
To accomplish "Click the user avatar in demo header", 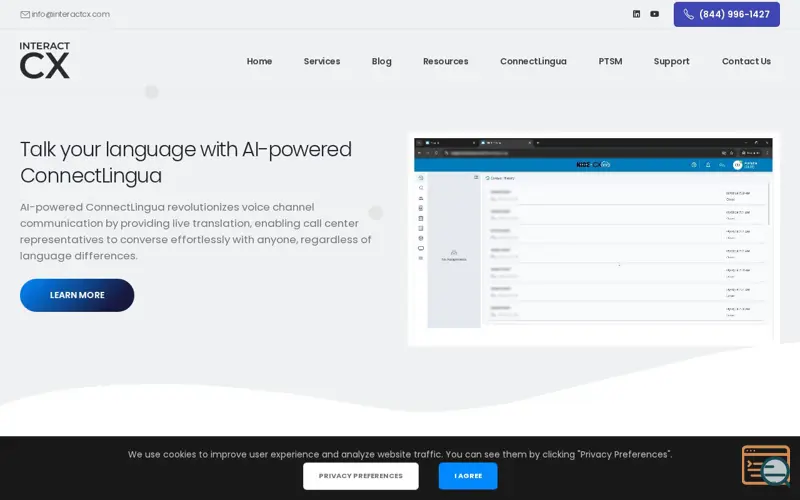I will [737, 165].
